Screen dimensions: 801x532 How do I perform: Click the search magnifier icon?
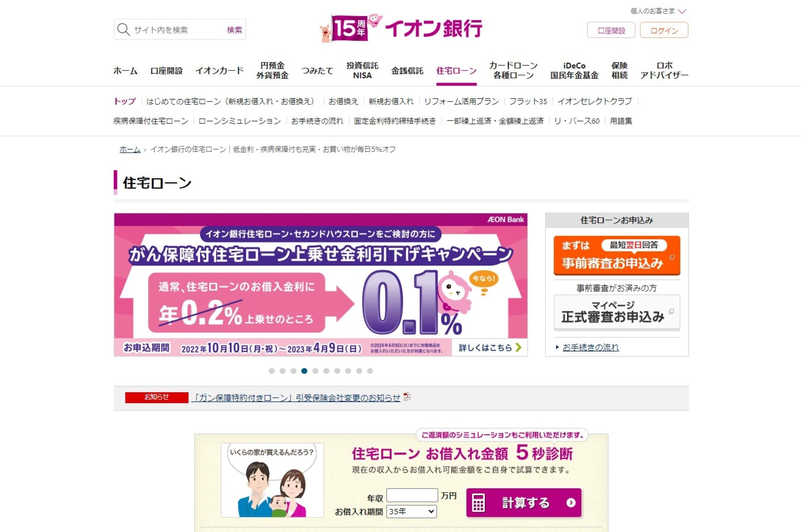(123, 30)
